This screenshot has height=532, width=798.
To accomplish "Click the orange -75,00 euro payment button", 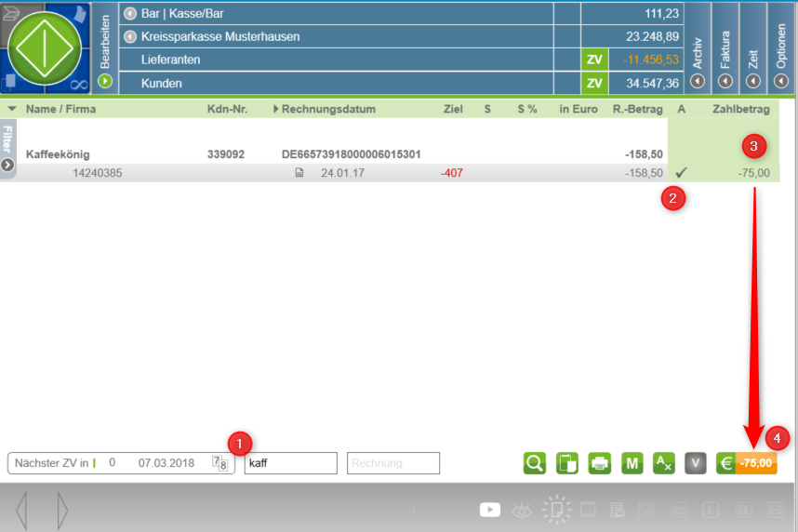I will click(755, 463).
